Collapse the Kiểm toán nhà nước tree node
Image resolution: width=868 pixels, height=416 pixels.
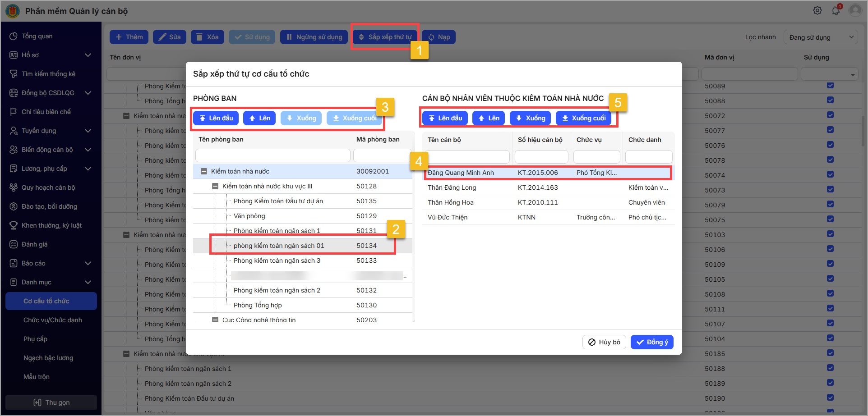pyautogui.click(x=204, y=171)
